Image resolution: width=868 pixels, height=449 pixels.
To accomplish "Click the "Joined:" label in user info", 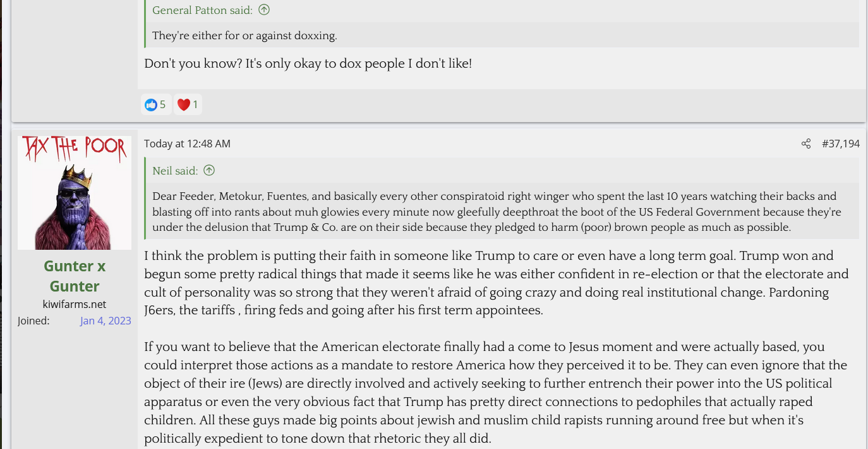I will coord(33,321).
